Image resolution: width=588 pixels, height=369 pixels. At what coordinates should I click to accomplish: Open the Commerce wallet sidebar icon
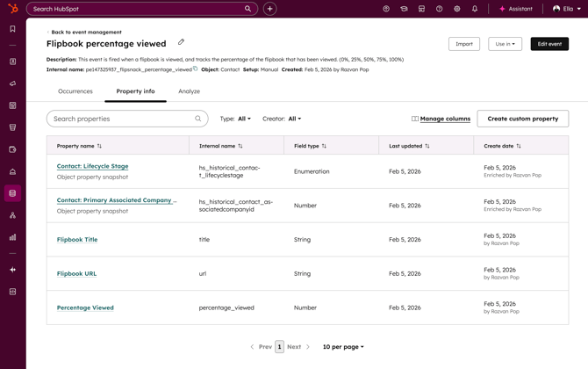point(13,149)
